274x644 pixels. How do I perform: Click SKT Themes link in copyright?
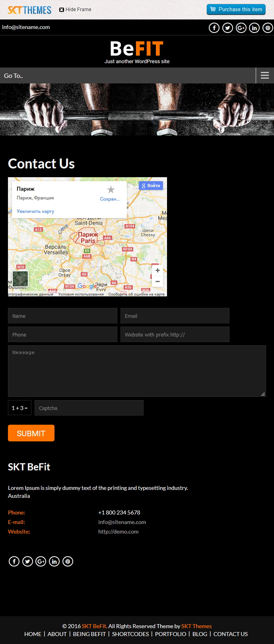click(196, 626)
